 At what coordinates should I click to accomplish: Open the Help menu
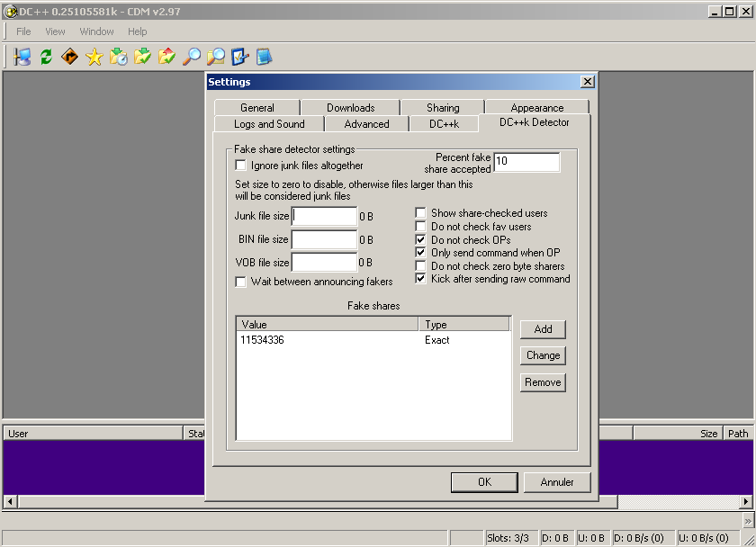click(x=138, y=31)
